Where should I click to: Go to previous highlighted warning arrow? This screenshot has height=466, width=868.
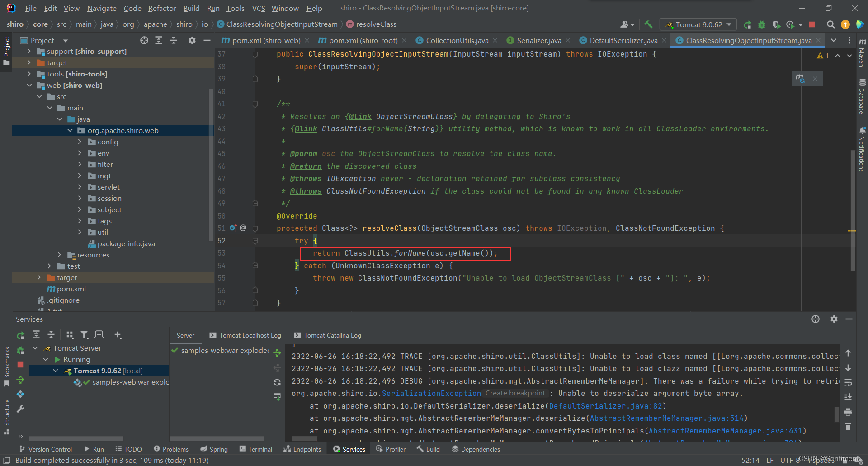pos(838,56)
